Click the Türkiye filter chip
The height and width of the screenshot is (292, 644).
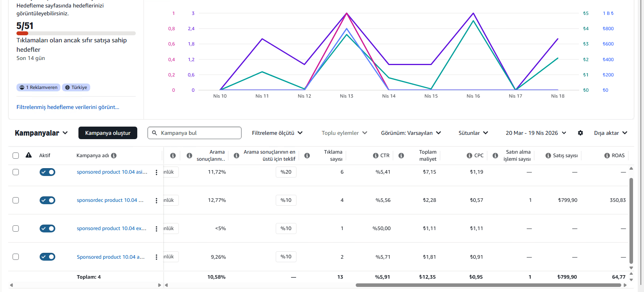tap(76, 87)
